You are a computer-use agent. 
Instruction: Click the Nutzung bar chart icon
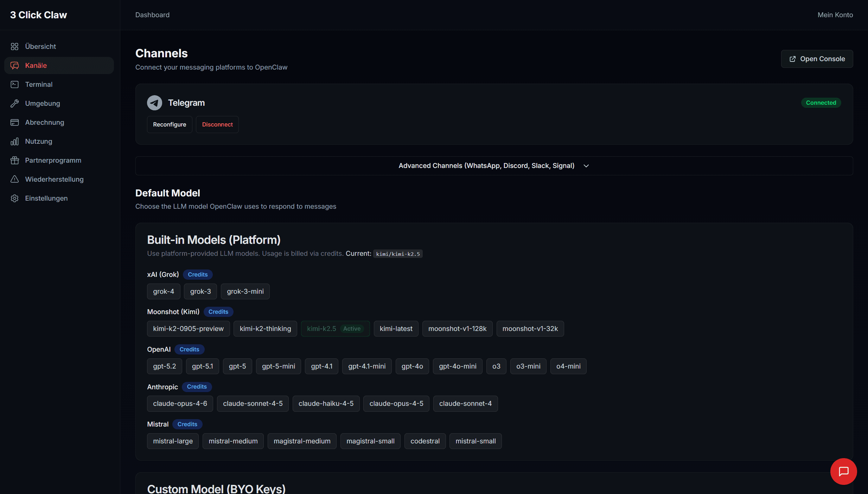tap(14, 141)
